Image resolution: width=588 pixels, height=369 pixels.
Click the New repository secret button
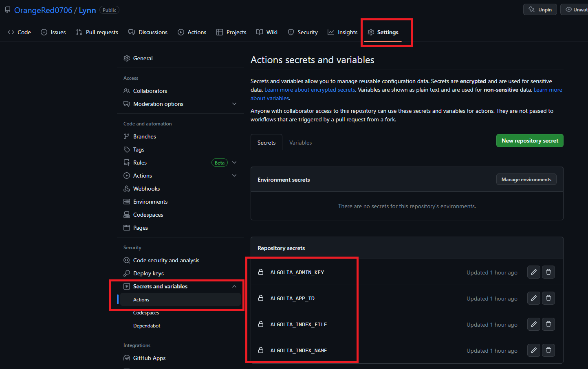click(x=529, y=141)
